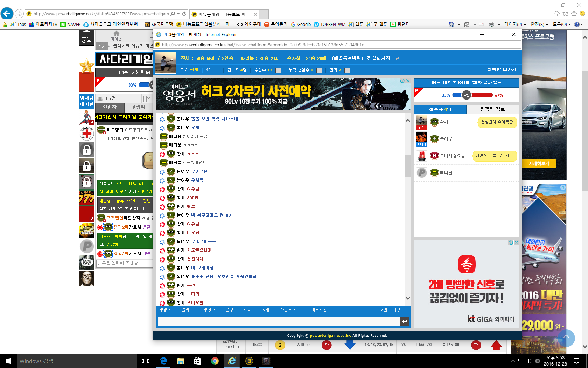Select the 접속자 4명 tab
This screenshot has width=588, height=368.
pos(440,110)
